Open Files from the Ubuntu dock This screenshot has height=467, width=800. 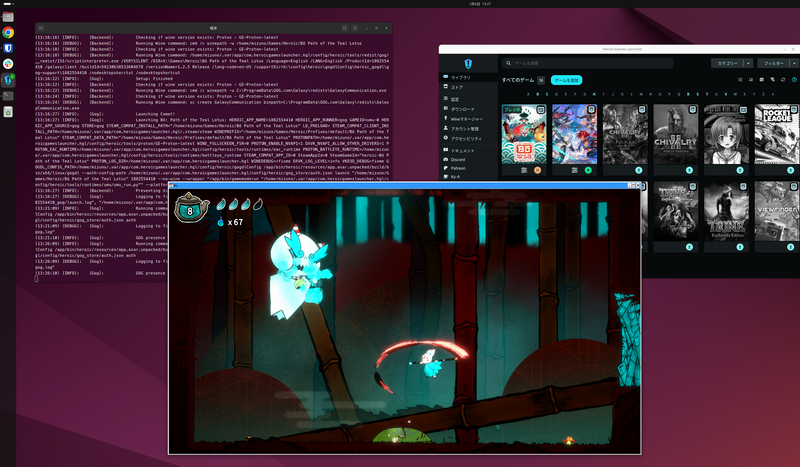point(8,17)
